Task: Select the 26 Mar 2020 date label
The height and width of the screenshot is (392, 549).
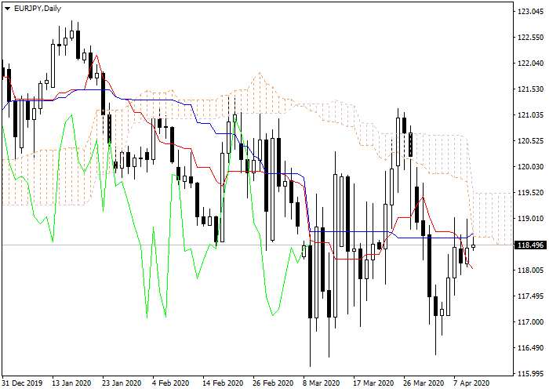Action: [x=424, y=383]
